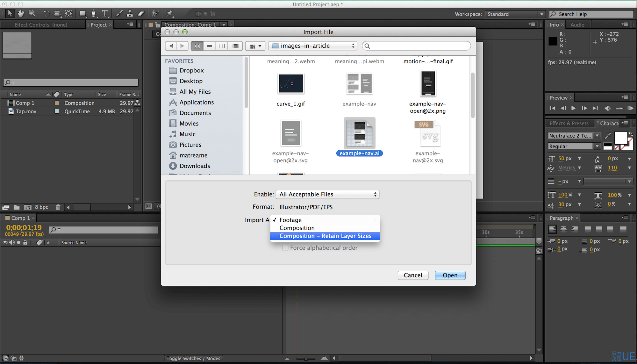Click 8 bpc color depth setting
637x364 pixels.
pos(41,207)
